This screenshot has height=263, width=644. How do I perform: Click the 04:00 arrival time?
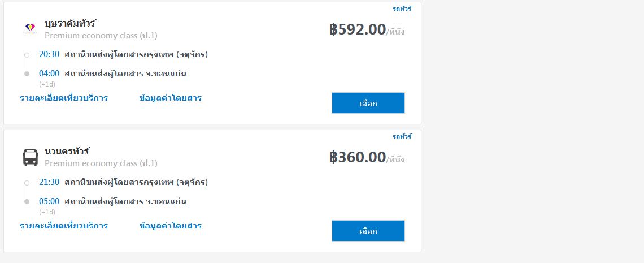tap(49, 74)
